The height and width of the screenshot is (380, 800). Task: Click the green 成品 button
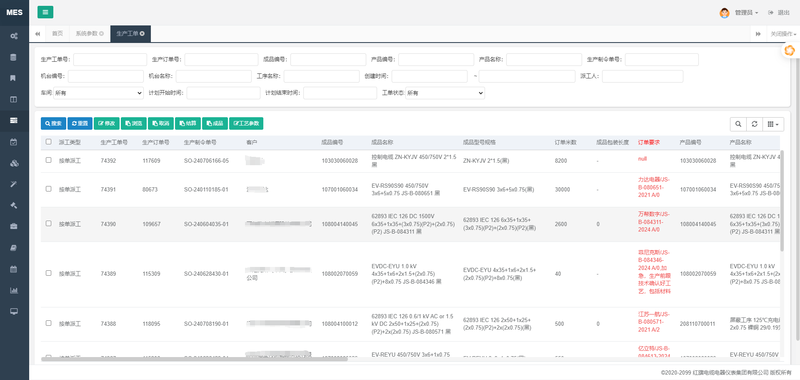tap(215, 123)
